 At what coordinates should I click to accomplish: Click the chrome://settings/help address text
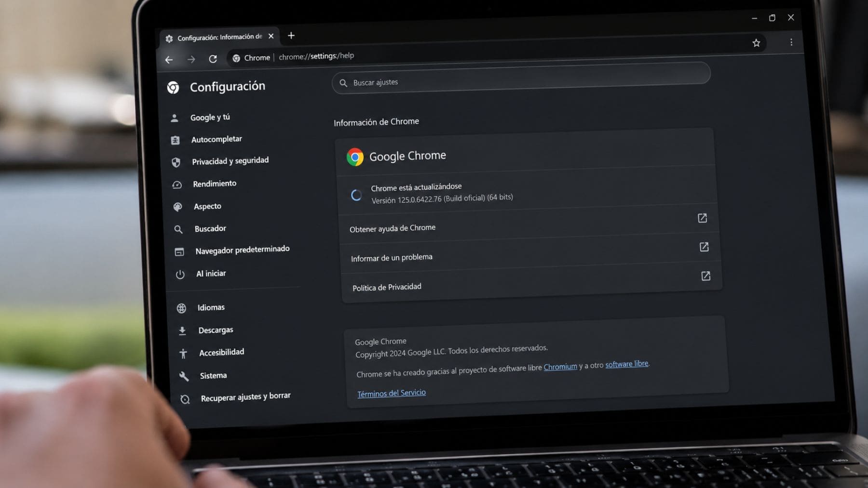click(x=316, y=56)
